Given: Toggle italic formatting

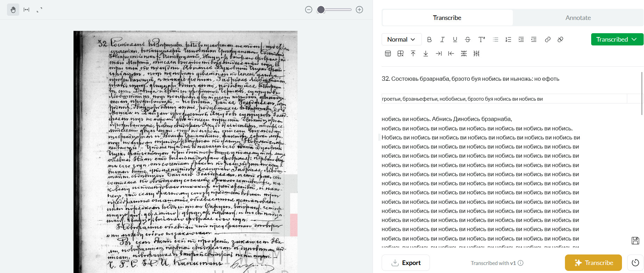Looking at the screenshot, I should pyautogui.click(x=442, y=39).
